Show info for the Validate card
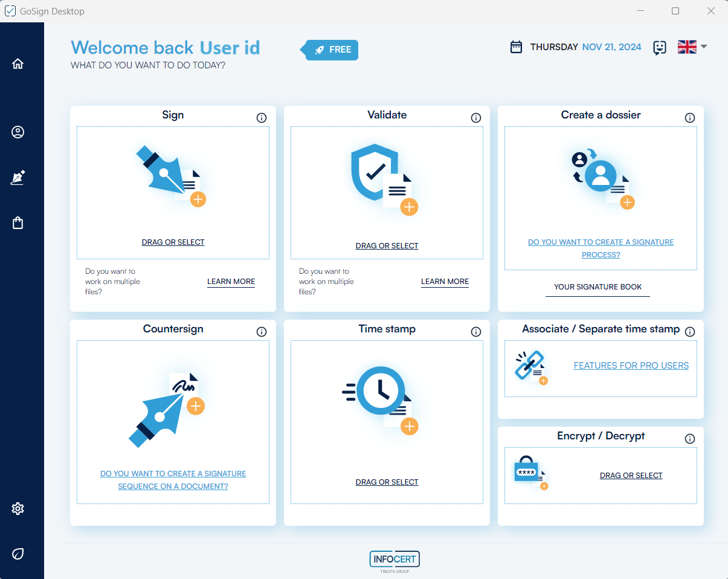This screenshot has width=728, height=579. pyautogui.click(x=475, y=118)
